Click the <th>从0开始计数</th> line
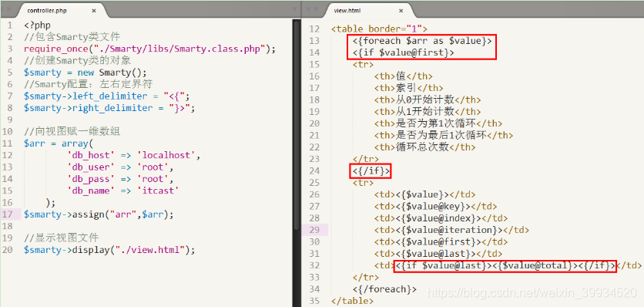 point(427,100)
